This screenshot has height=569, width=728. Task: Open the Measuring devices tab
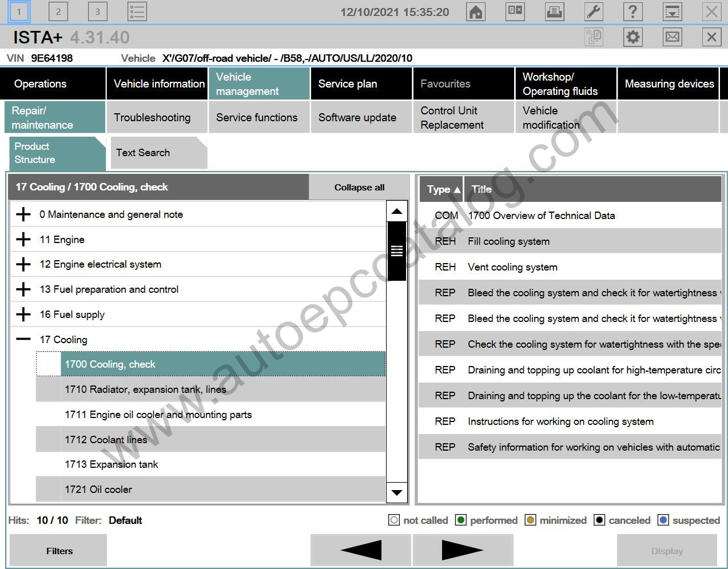pyautogui.click(x=669, y=83)
